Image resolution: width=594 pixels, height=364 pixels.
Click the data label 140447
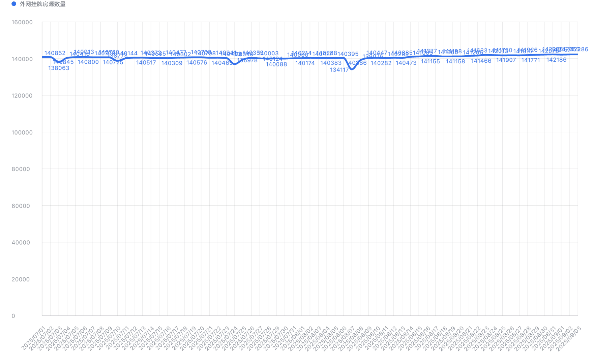click(377, 53)
